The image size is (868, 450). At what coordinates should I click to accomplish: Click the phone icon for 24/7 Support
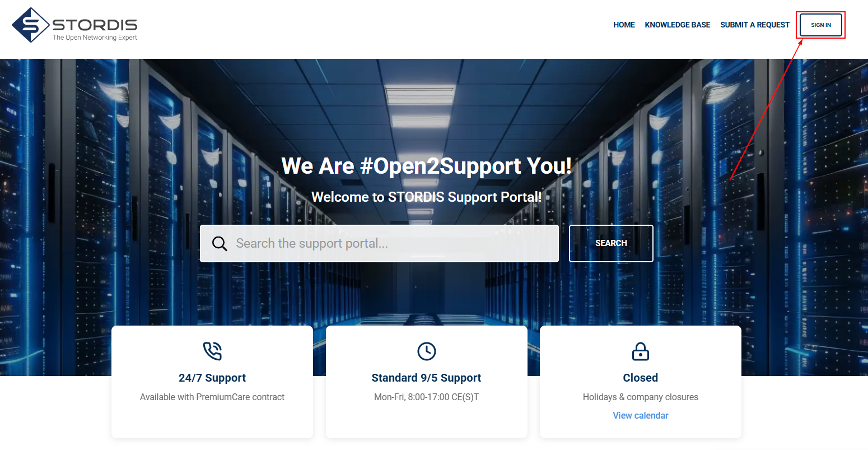(x=212, y=351)
